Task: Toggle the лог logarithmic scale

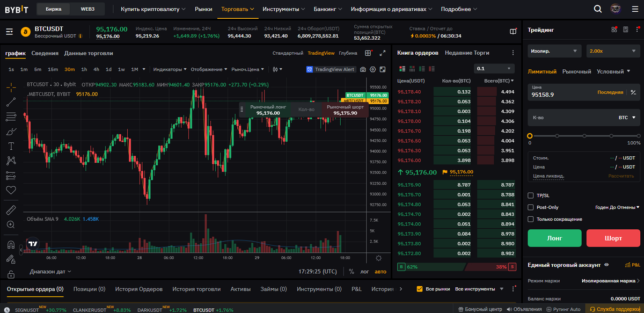Action: click(364, 272)
